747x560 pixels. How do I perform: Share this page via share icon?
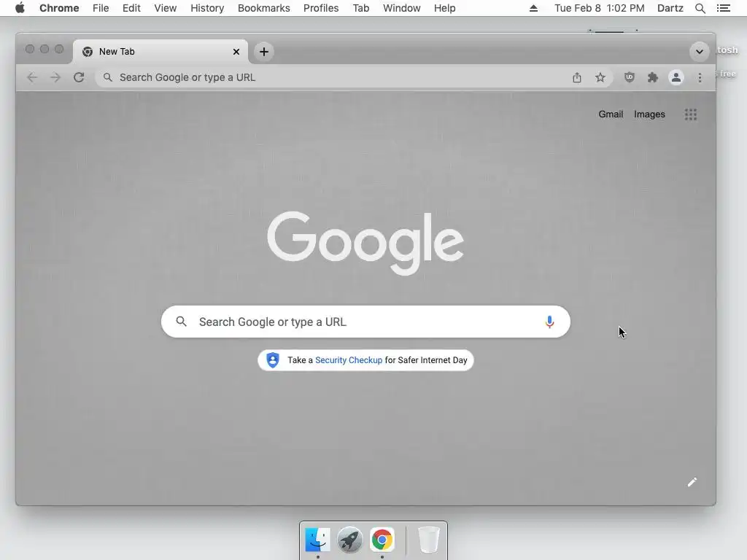pos(577,77)
